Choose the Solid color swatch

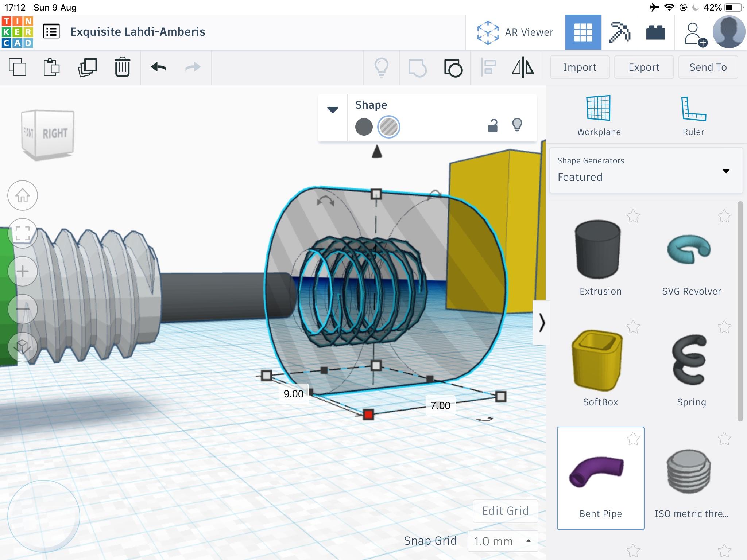point(364,127)
